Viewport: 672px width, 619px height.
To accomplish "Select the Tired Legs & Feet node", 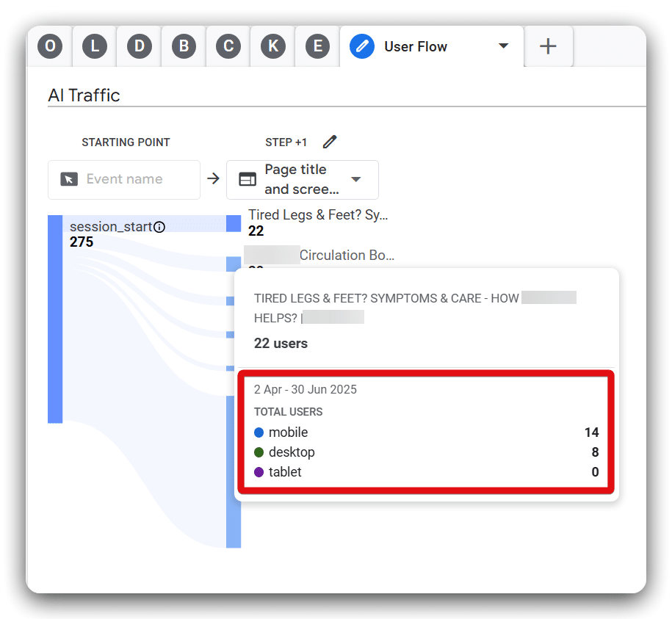I will click(234, 223).
